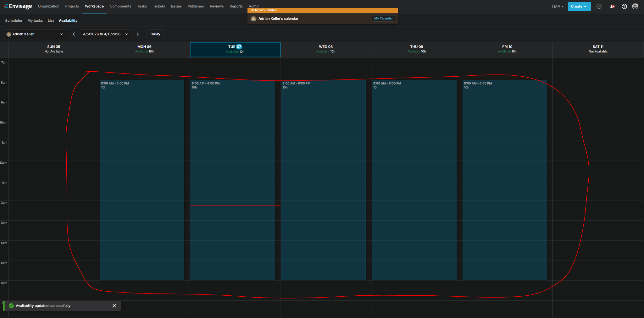Expand the Adrian Keller user dropdown
This screenshot has height=318, width=644.
pos(35,34)
